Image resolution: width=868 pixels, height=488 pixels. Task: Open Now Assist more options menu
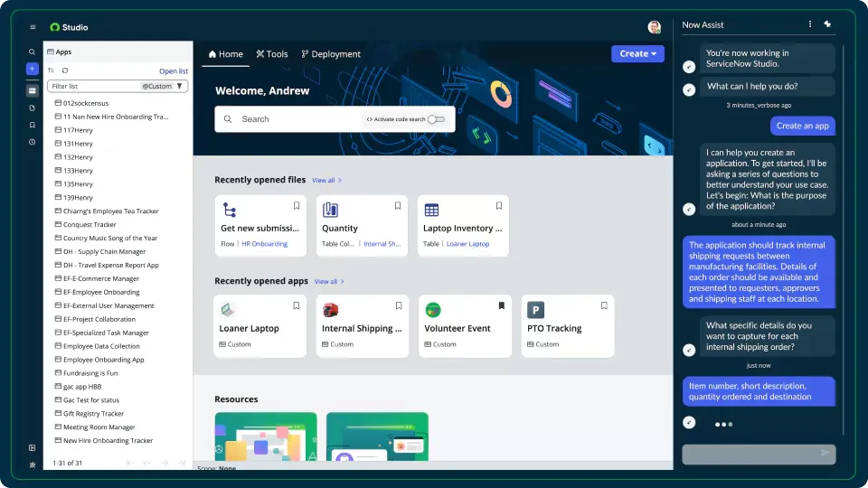point(810,24)
